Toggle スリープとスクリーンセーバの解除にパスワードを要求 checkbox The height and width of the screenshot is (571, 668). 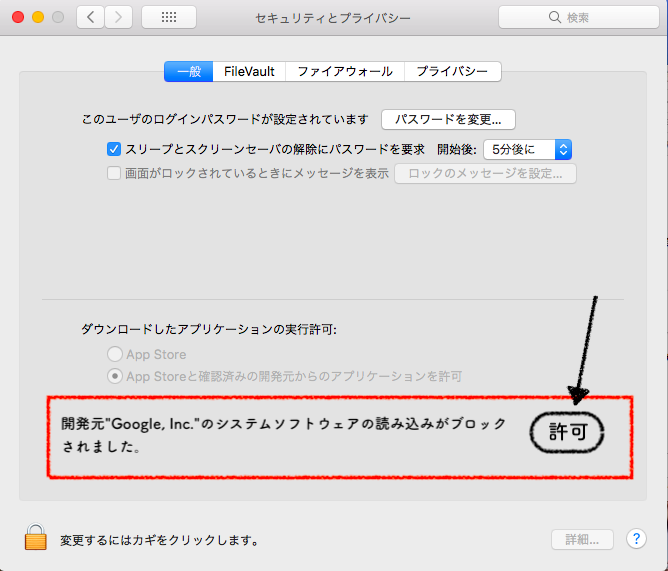(114, 149)
